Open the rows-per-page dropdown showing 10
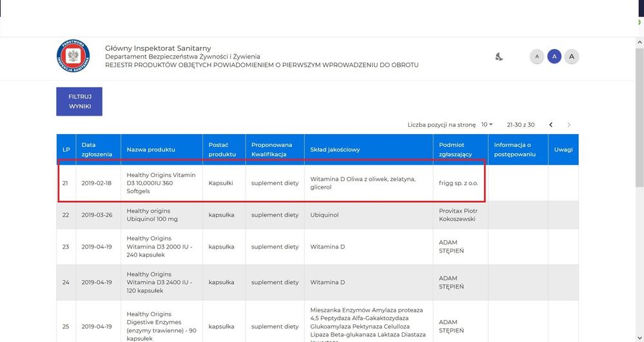The image size is (644, 342). pyautogui.click(x=487, y=124)
